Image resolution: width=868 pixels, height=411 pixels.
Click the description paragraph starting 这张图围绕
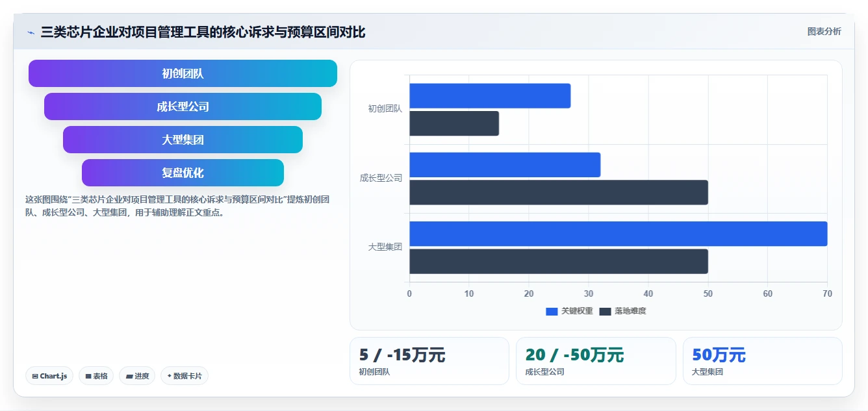[177, 206]
